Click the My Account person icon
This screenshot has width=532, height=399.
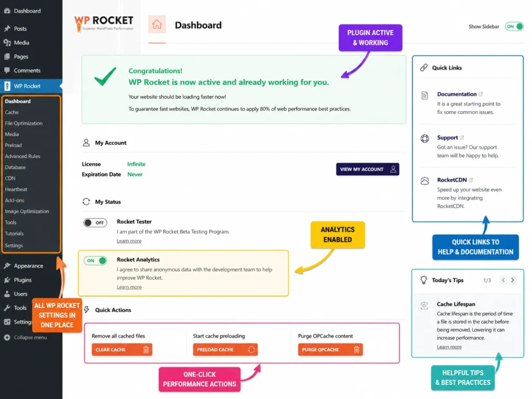[86, 142]
